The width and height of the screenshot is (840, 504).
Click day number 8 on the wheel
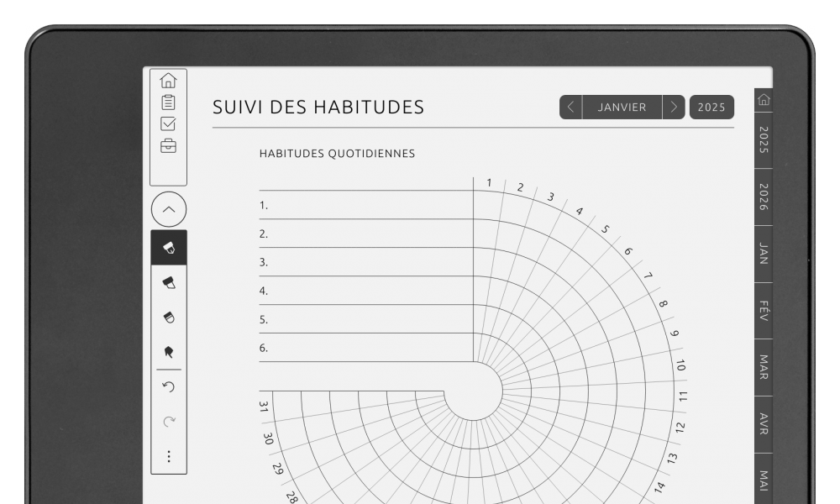[663, 304]
